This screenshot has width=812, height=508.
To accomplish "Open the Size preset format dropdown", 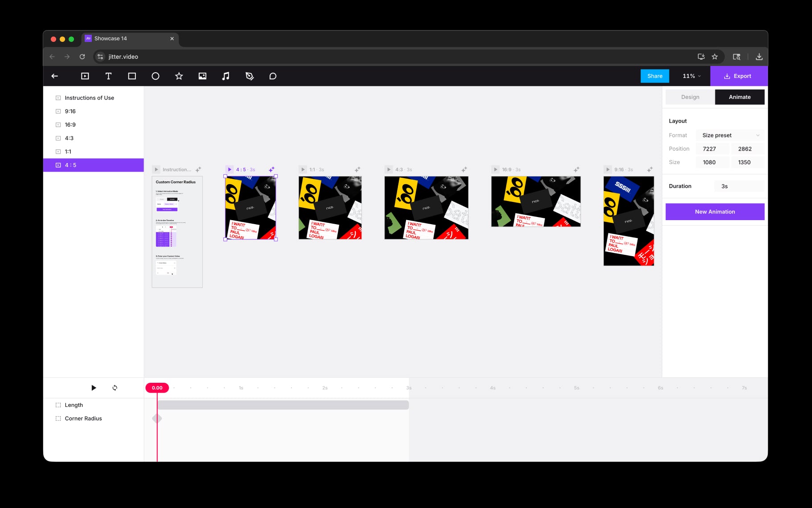I will pyautogui.click(x=730, y=135).
